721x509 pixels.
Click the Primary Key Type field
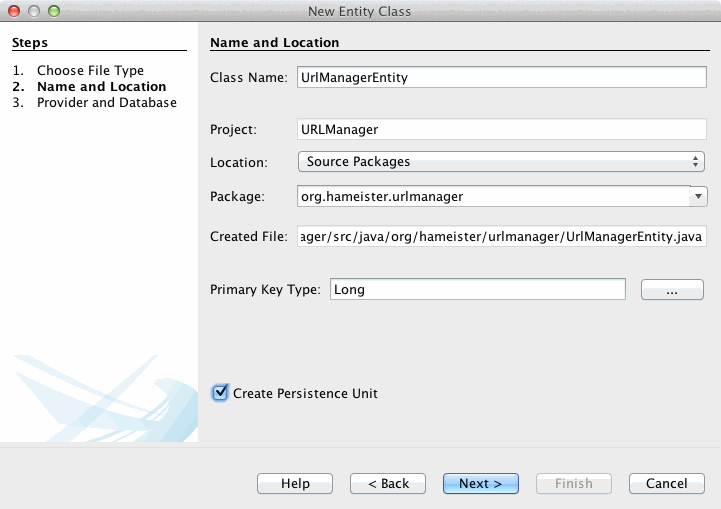477,290
